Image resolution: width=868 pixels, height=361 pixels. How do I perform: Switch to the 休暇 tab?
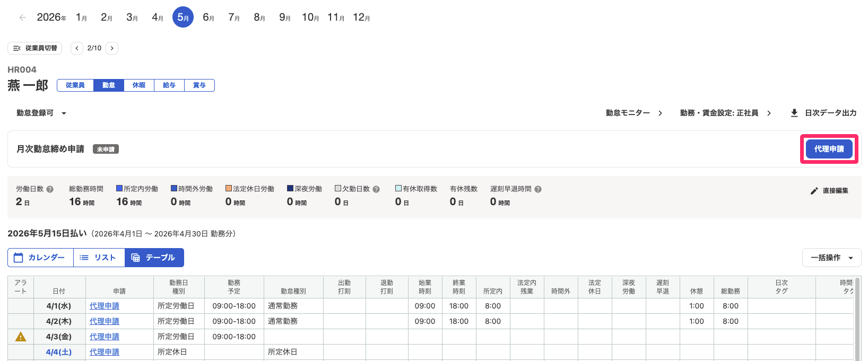pyautogui.click(x=139, y=85)
